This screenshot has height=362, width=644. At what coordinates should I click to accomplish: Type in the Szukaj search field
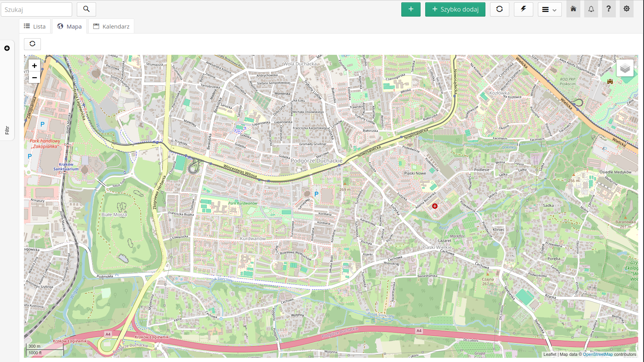[36, 10]
